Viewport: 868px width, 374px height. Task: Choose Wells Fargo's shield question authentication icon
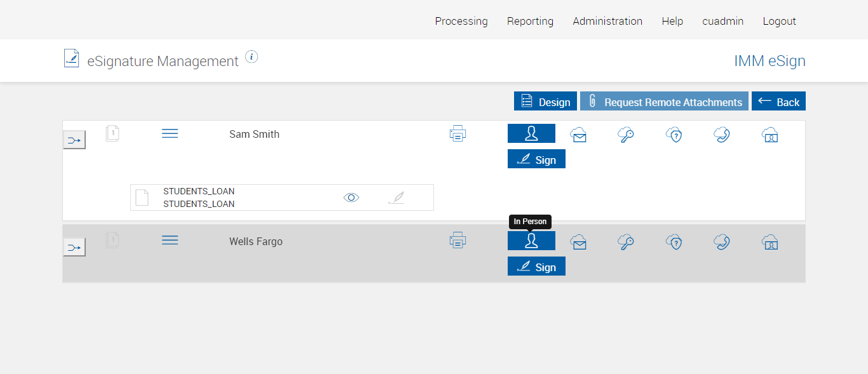point(674,242)
